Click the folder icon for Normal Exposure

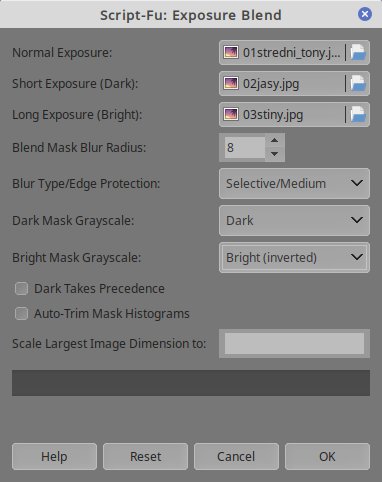[358, 52]
